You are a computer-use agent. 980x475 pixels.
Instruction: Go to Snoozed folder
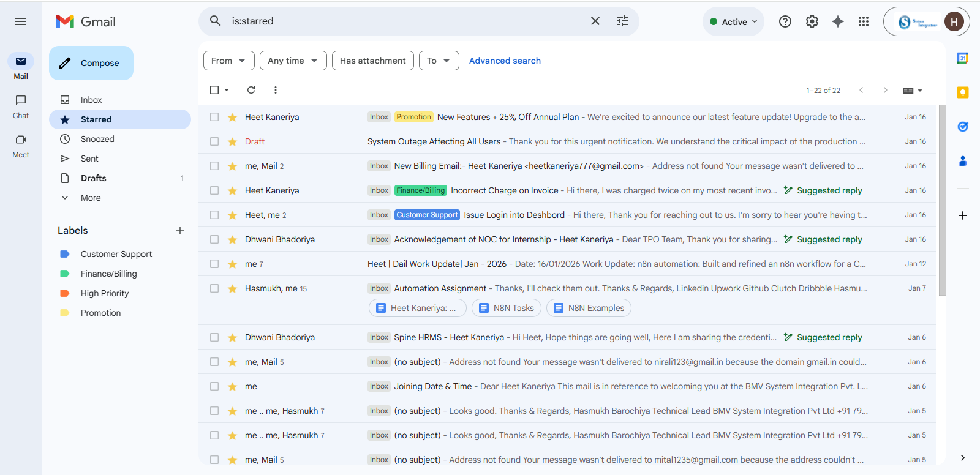pyautogui.click(x=97, y=139)
